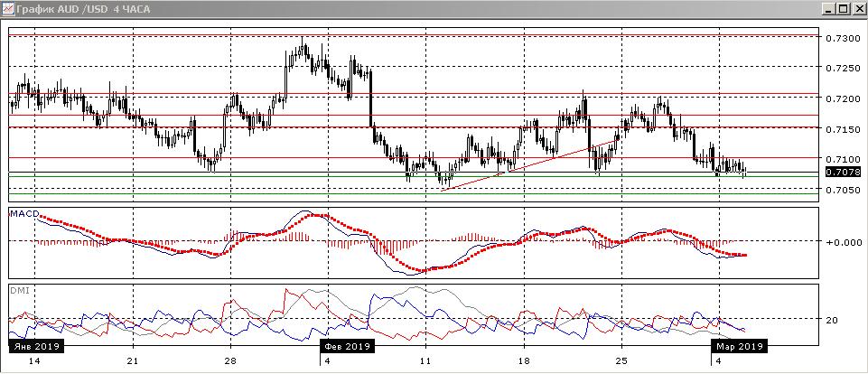
Task: Close the AUD/USD chart window
Action: point(858,9)
